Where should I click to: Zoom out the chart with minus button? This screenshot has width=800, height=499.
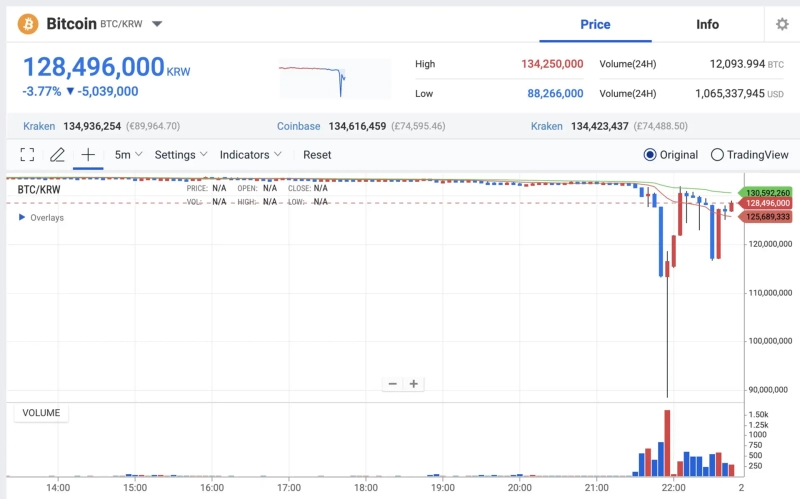coord(393,384)
